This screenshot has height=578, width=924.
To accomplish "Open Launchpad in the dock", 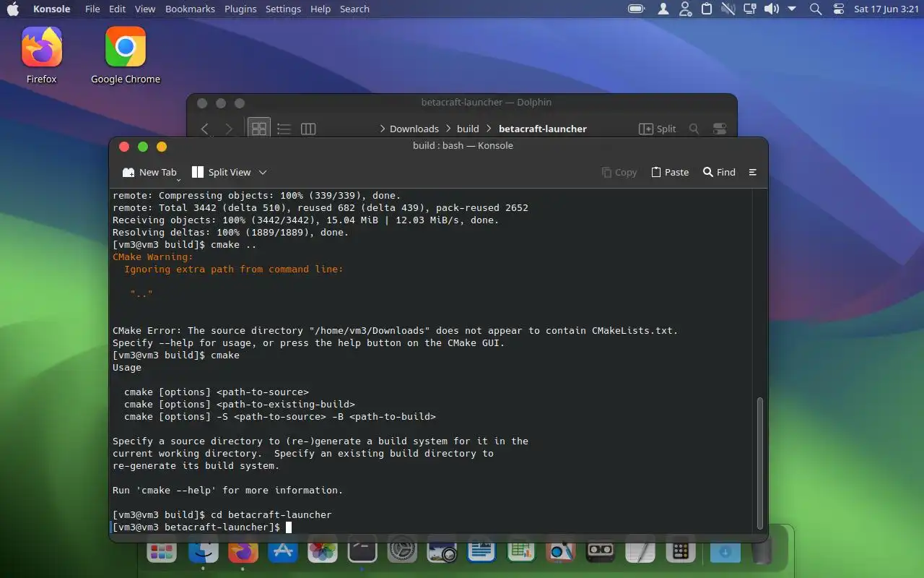I will pos(161,551).
